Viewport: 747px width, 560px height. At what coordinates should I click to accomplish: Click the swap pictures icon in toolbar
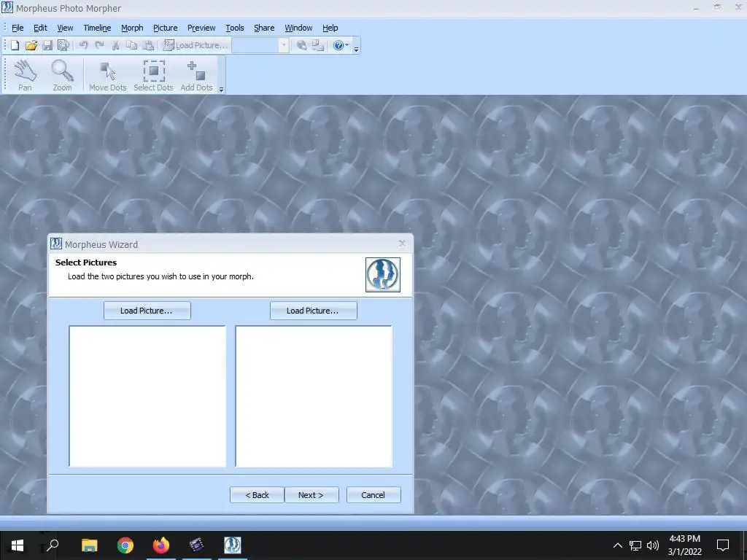coord(318,45)
